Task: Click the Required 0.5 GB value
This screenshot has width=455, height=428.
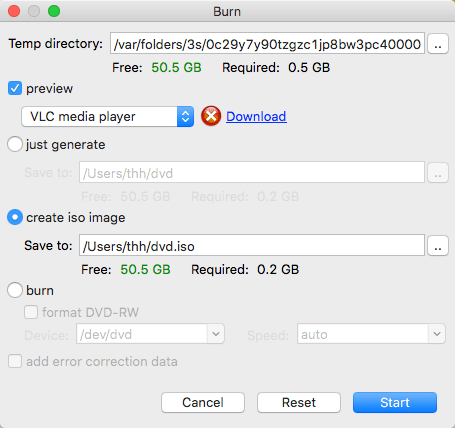Action: click(309, 68)
